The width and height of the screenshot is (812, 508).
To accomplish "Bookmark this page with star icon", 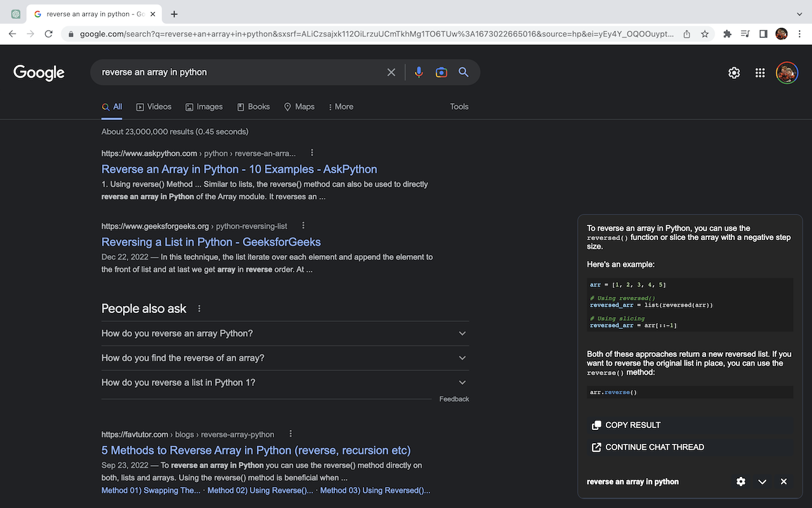I will (x=705, y=34).
